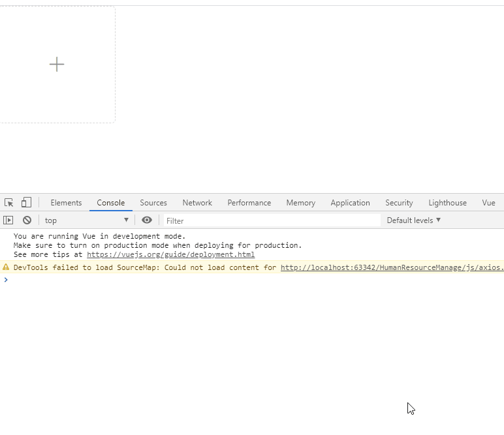Open the Performance tab
Viewport: 504px width, 435px height.
click(x=249, y=203)
